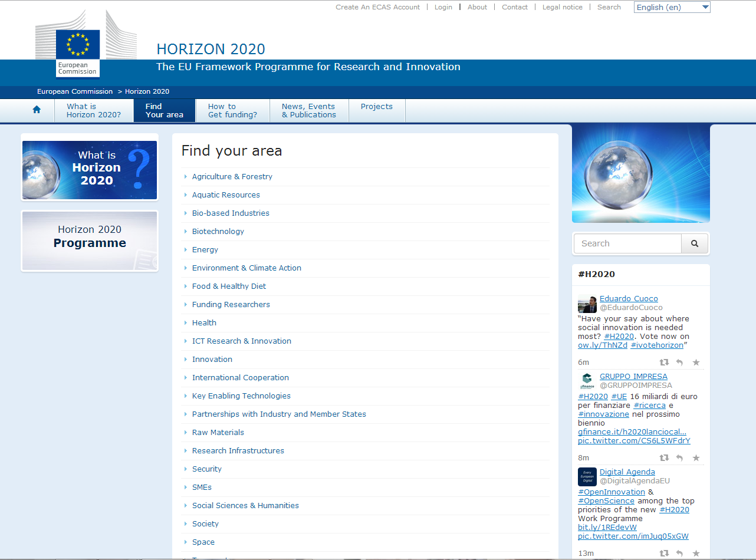Expand arrow beside Energy
756x560 pixels.
[x=186, y=250]
